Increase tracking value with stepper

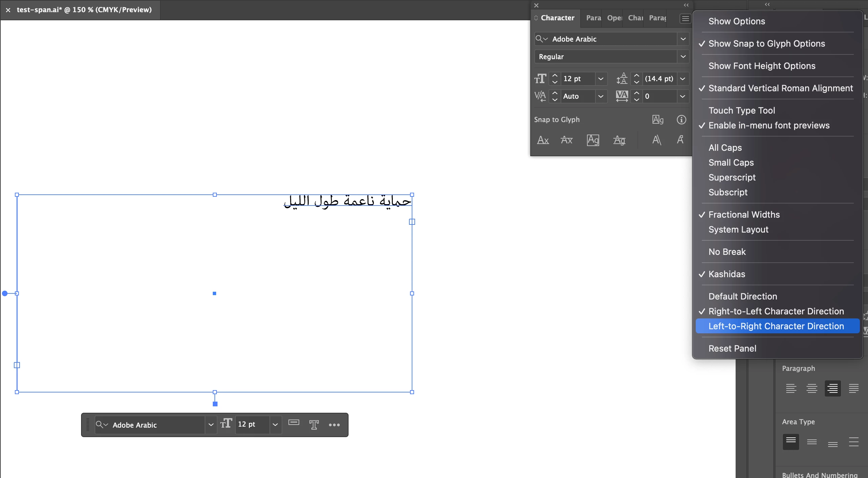(636, 93)
